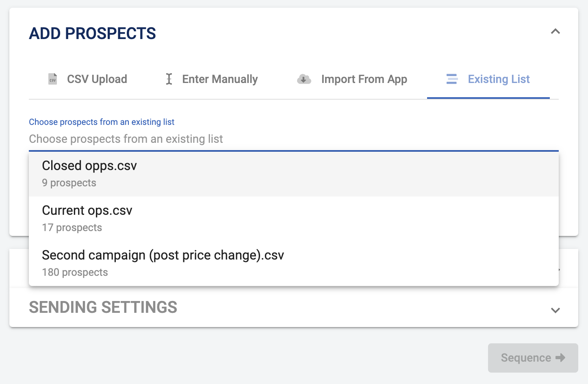Click the Add Prospects heading
The width and height of the screenshot is (588, 384).
tap(92, 33)
